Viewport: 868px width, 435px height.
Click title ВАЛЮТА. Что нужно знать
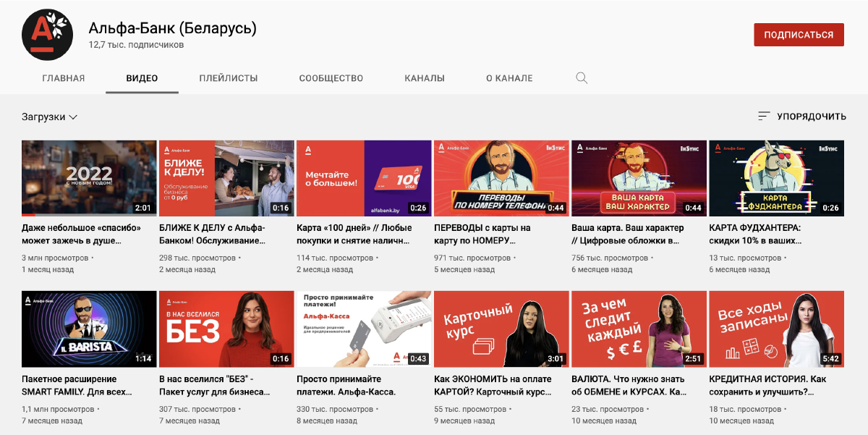[630, 385]
